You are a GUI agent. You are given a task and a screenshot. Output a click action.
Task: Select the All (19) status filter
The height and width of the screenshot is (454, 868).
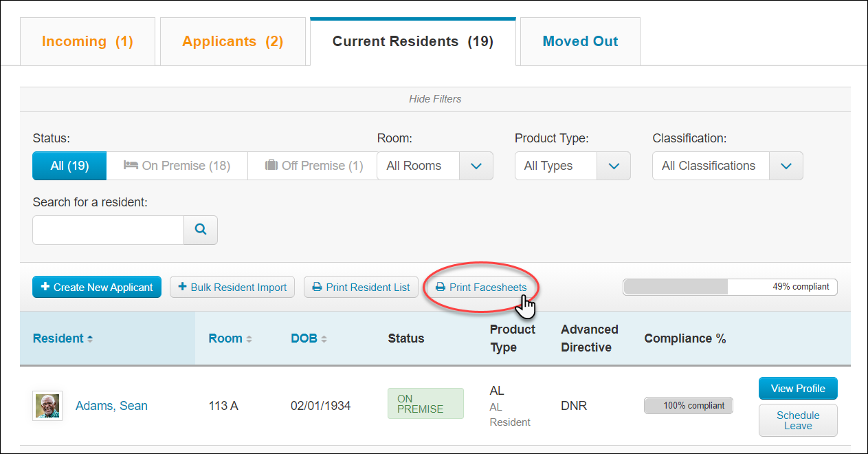[69, 166]
